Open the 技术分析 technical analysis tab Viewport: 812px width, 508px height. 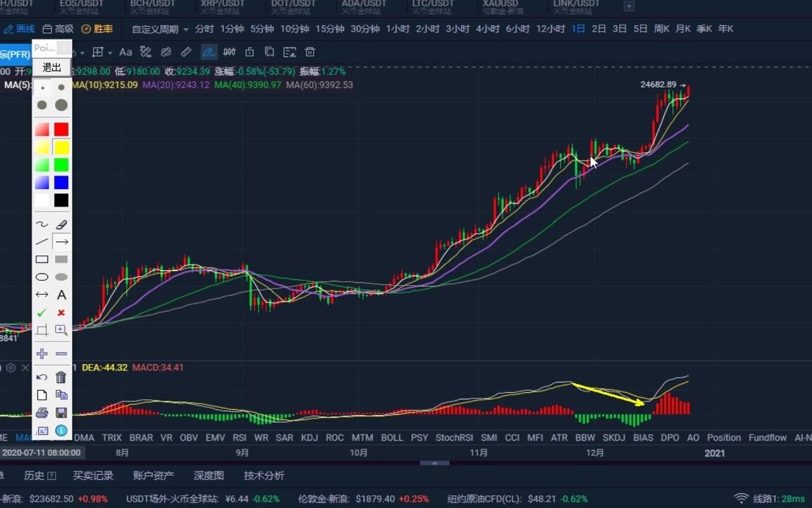pos(264,476)
